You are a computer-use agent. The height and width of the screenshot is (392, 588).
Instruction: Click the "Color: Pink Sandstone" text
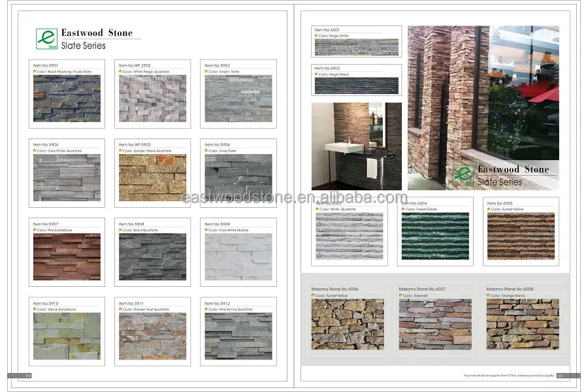tap(54, 231)
